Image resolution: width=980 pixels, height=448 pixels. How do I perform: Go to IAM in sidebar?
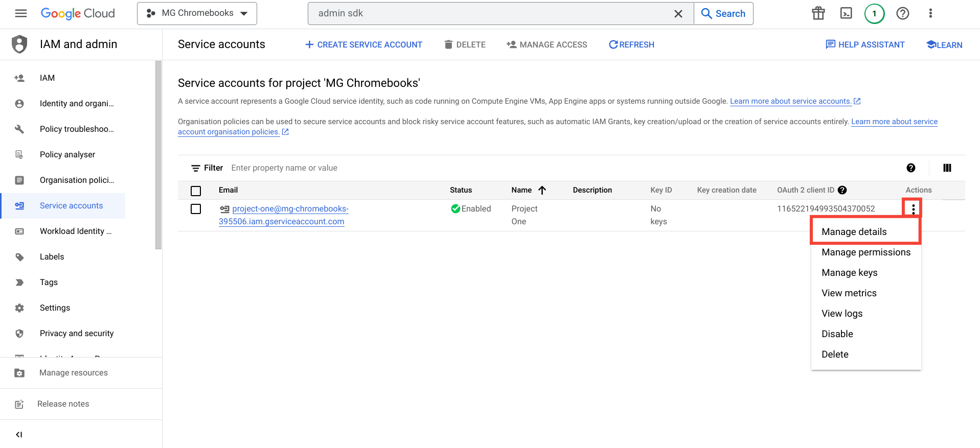click(x=63, y=78)
